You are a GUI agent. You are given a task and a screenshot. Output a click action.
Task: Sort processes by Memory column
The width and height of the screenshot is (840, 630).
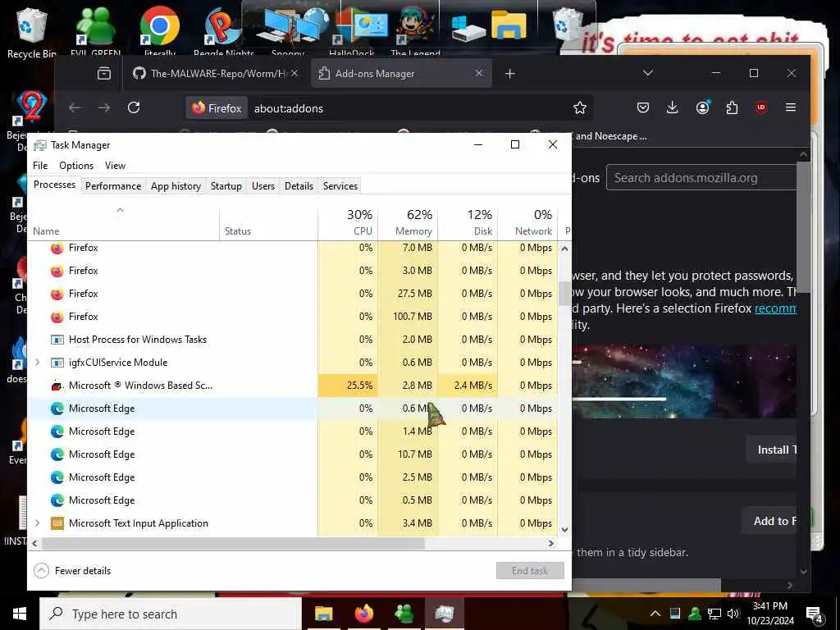(408, 224)
